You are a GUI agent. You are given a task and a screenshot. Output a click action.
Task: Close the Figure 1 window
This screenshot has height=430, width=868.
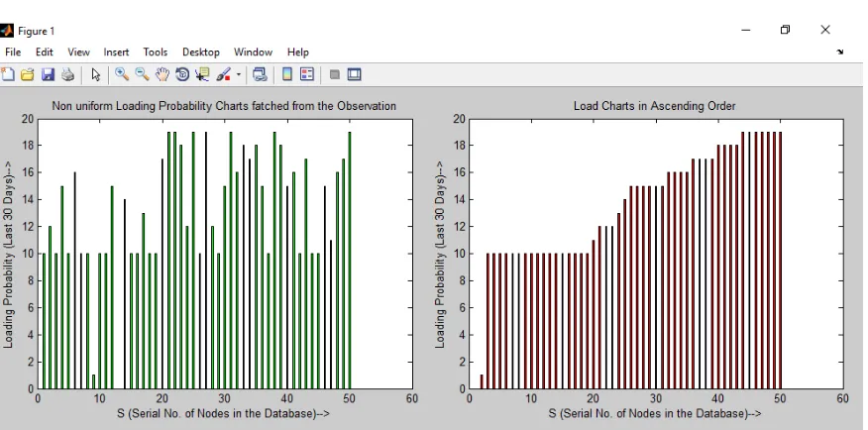pyautogui.click(x=825, y=30)
